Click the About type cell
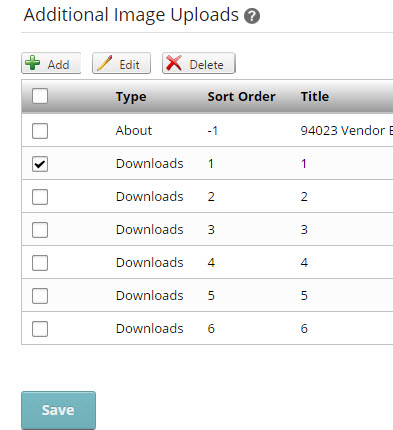This screenshot has width=393, height=430. pyautogui.click(x=134, y=130)
